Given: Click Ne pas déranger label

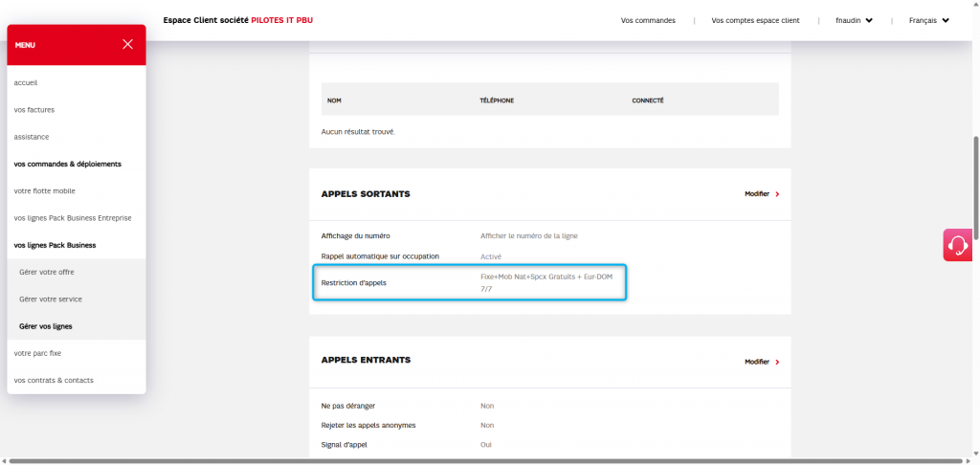Looking at the screenshot, I should [348, 406].
